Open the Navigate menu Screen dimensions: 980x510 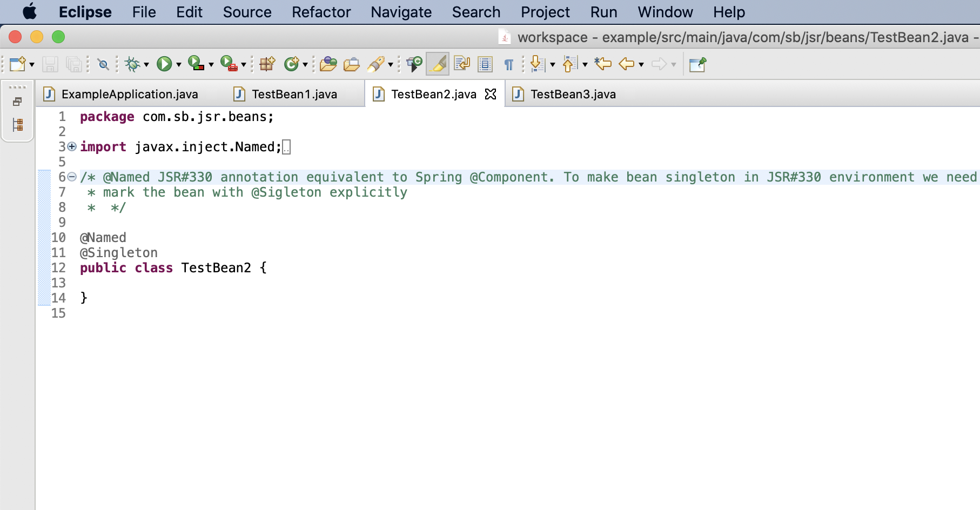(401, 12)
